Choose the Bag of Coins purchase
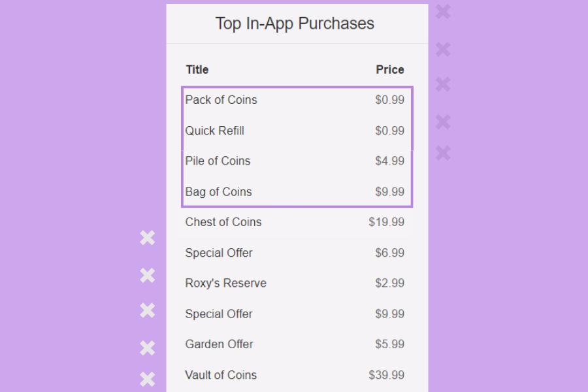The width and height of the screenshot is (588, 392). (x=219, y=191)
